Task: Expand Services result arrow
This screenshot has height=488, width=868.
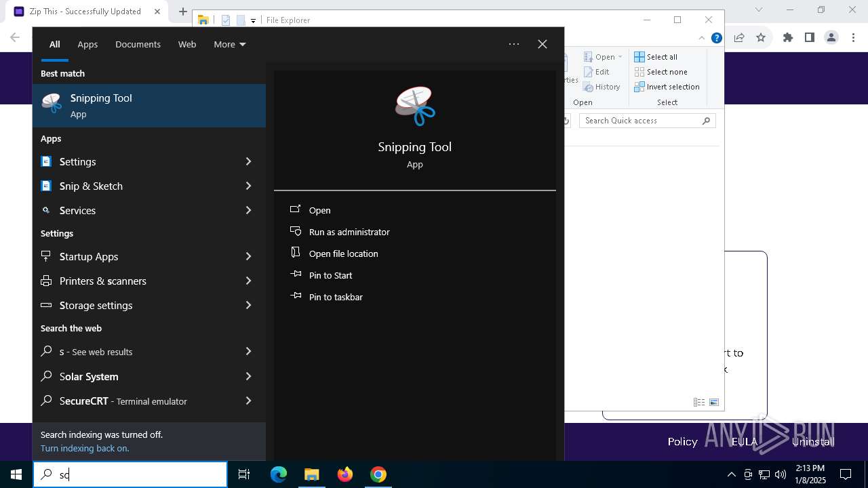Action: tap(248, 210)
